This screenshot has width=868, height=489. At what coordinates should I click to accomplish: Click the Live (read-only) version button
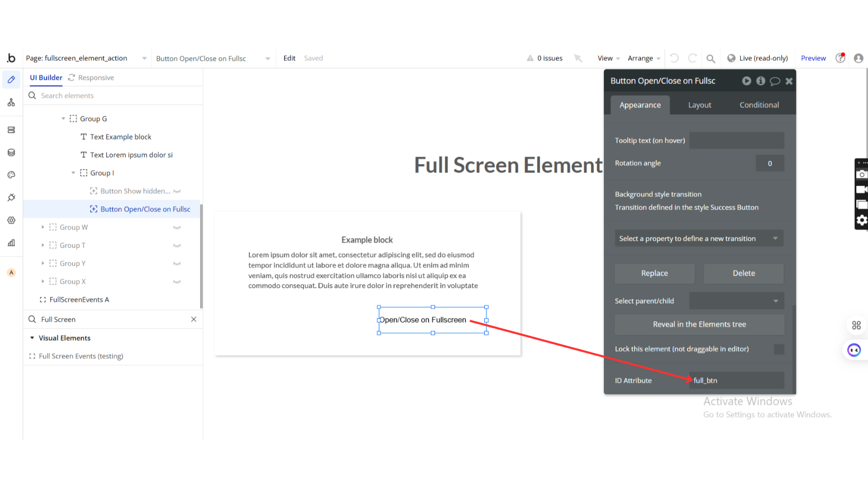[757, 58]
